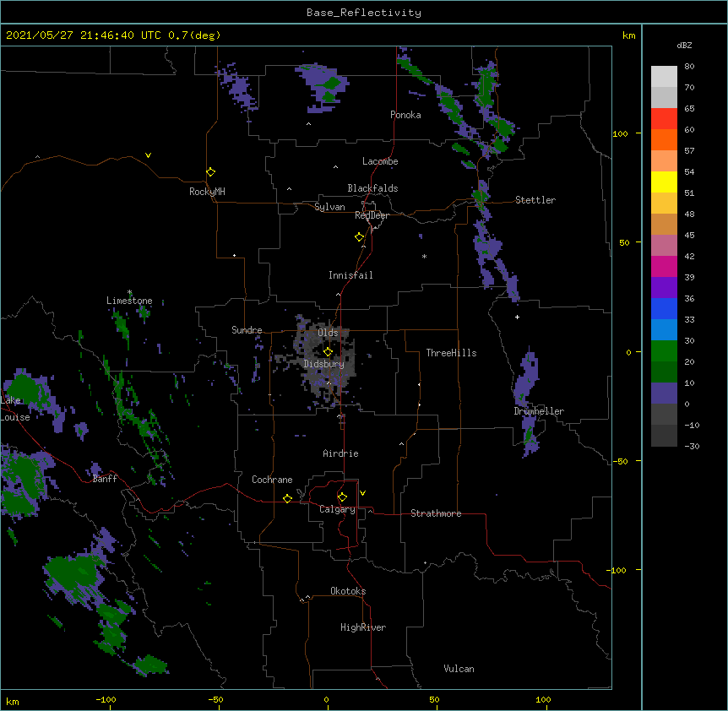Viewport: 728px width, 711px height.
Task: Click the yellow V marker right of Calgary diamond
Action: click(x=362, y=493)
